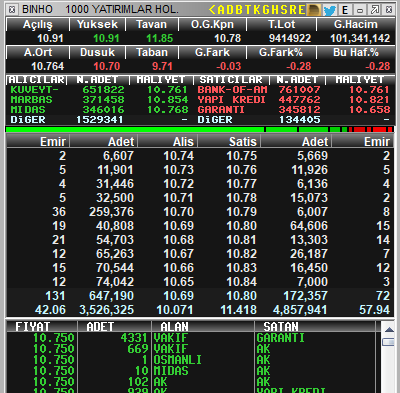Click the yellow 'S' shortcut in title bar
Image resolution: width=400 pixels, height=393 pixels.
(x=283, y=10)
